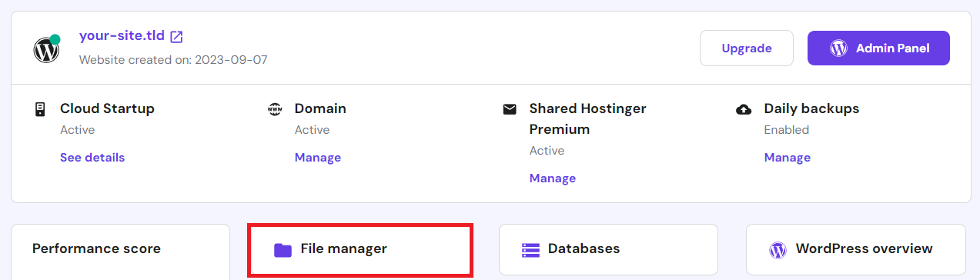Open Manage under Shared Hostinger Premium
The image size is (980, 280).
(x=553, y=178)
